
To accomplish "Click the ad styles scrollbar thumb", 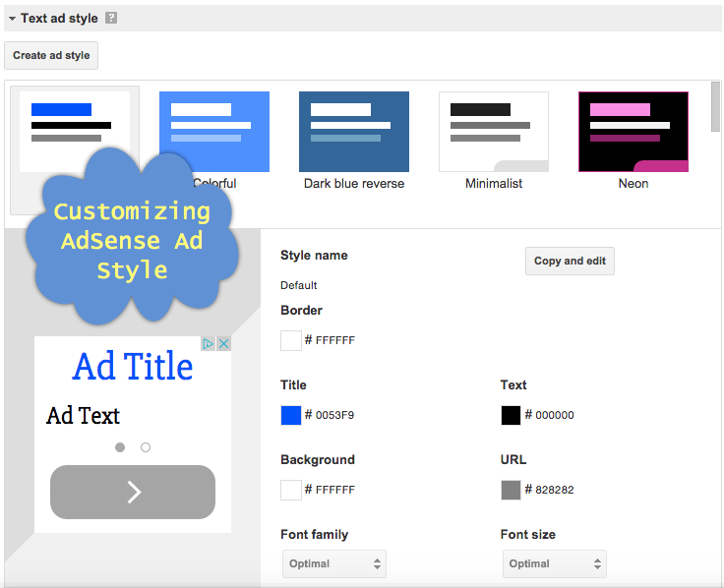I will [716, 106].
